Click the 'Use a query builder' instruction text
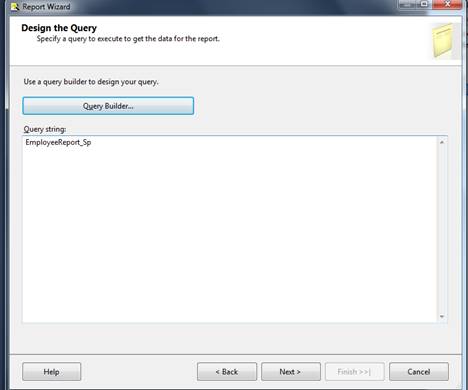 [x=91, y=82]
